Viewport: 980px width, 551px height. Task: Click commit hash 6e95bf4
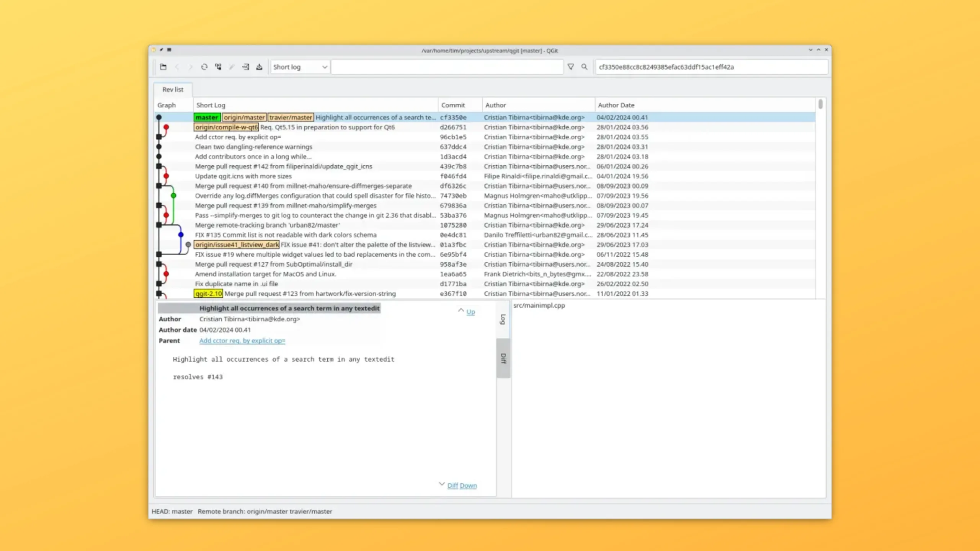(453, 254)
